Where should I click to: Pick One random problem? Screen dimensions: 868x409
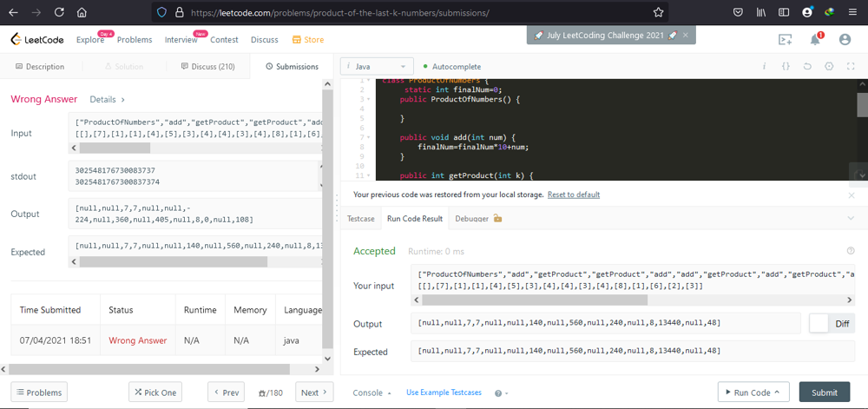[155, 393]
